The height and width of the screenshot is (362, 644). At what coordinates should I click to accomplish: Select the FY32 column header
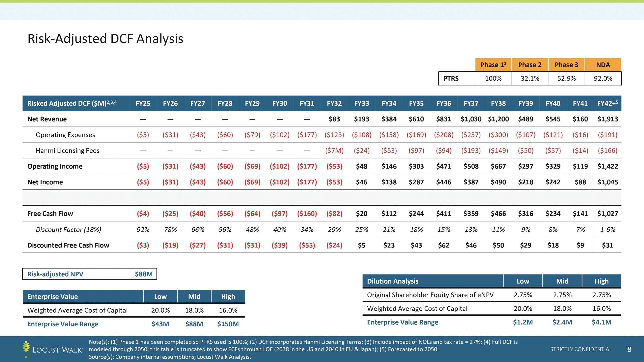click(x=334, y=103)
